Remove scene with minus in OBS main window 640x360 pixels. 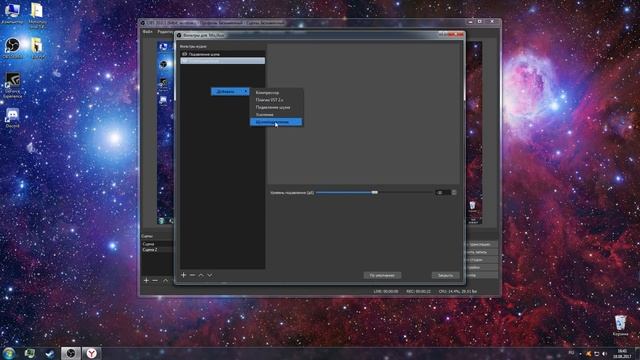click(155, 280)
